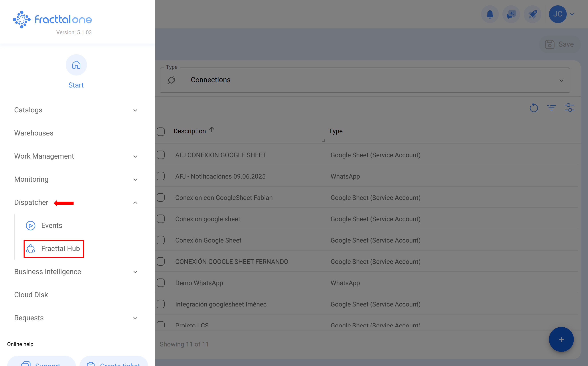
Task: Click the Start home icon
Action: click(x=76, y=65)
